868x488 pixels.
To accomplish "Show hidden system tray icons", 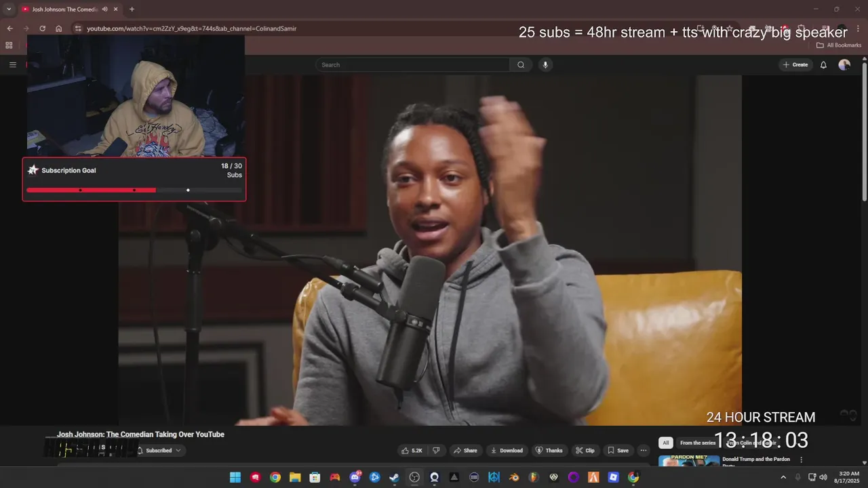I will click(x=783, y=477).
